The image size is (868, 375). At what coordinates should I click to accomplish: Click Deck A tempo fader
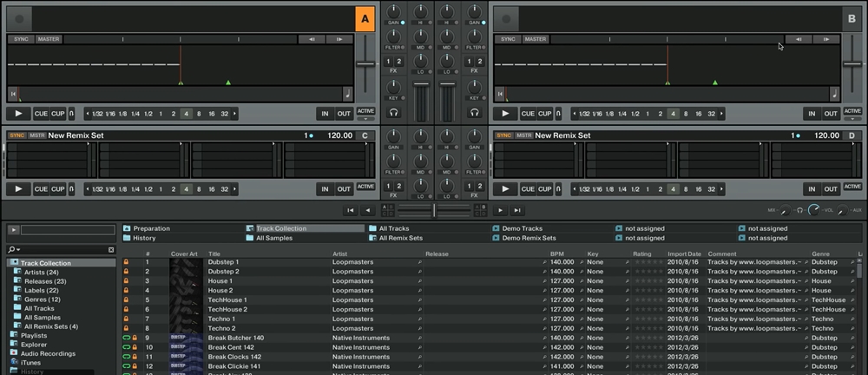(x=365, y=63)
